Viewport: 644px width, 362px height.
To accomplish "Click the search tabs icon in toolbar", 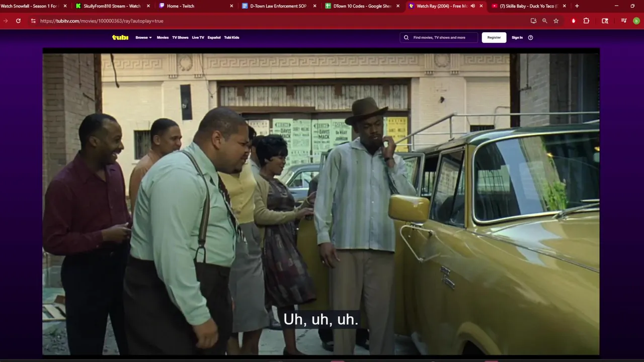I will 605,21.
